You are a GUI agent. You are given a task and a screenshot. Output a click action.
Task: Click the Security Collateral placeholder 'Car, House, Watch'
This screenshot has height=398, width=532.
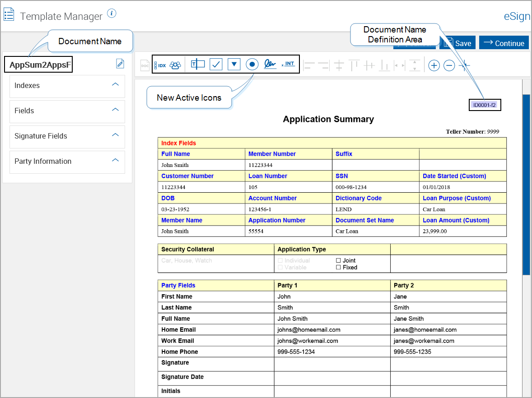point(187,260)
